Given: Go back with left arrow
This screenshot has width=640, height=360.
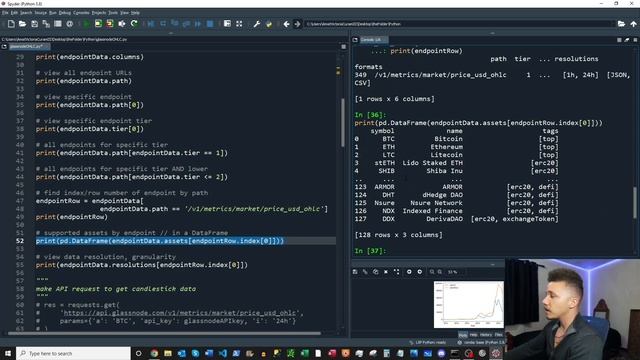Looking at the screenshot, I should click(x=287, y=24).
